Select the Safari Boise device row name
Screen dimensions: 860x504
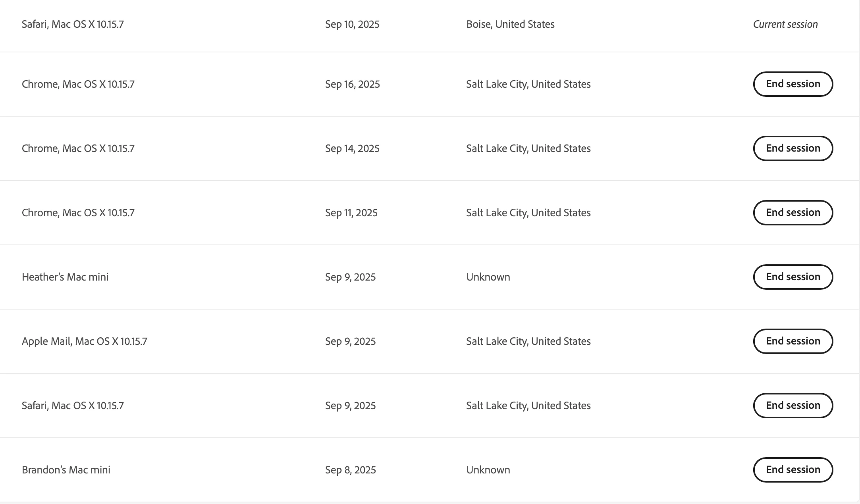73,24
